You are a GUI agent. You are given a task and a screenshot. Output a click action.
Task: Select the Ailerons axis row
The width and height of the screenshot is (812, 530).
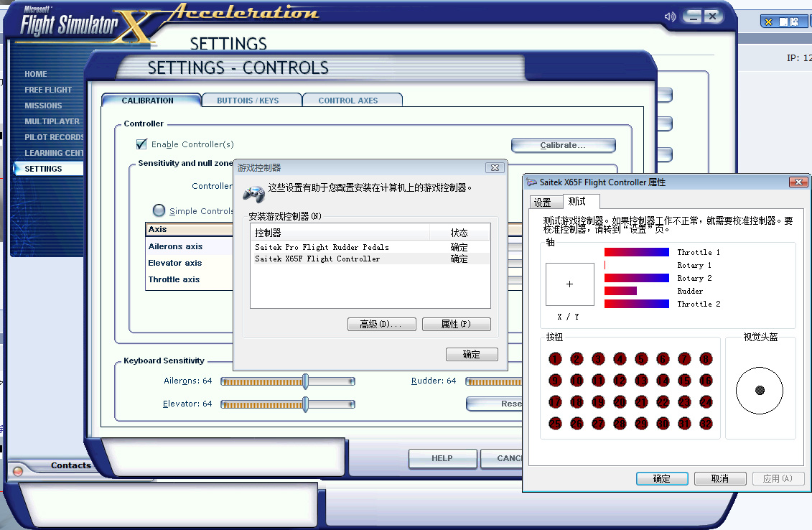[x=189, y=246]
